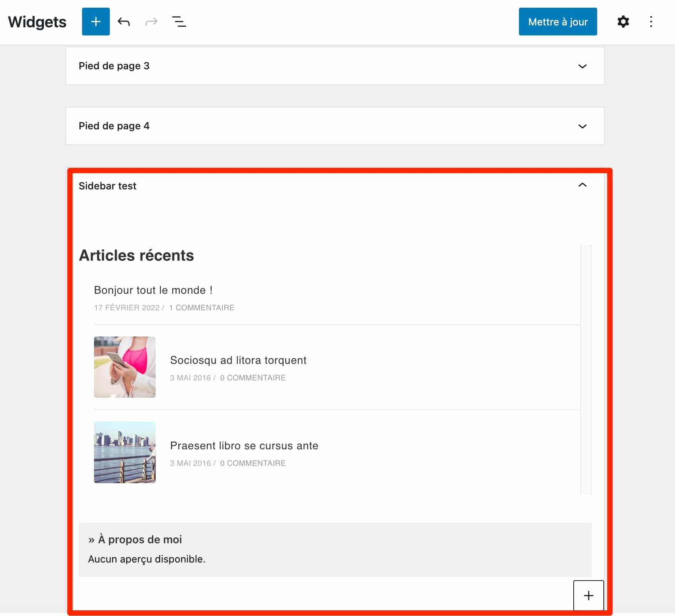Viewport: 675px width, 616px height.
Task: Open the Praesent libro se cursus ante post
Action: click(244, 445)
